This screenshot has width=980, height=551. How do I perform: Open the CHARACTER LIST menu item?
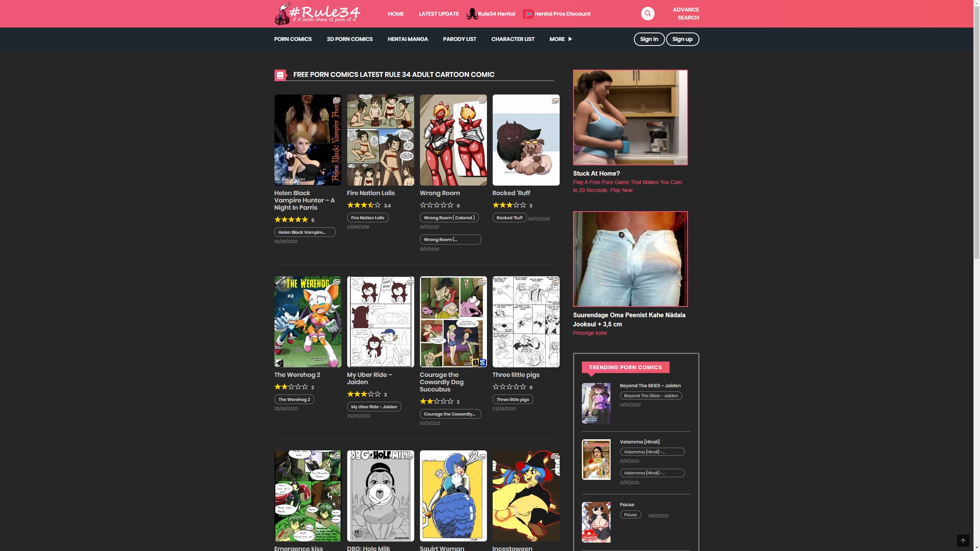pos(513,39)
